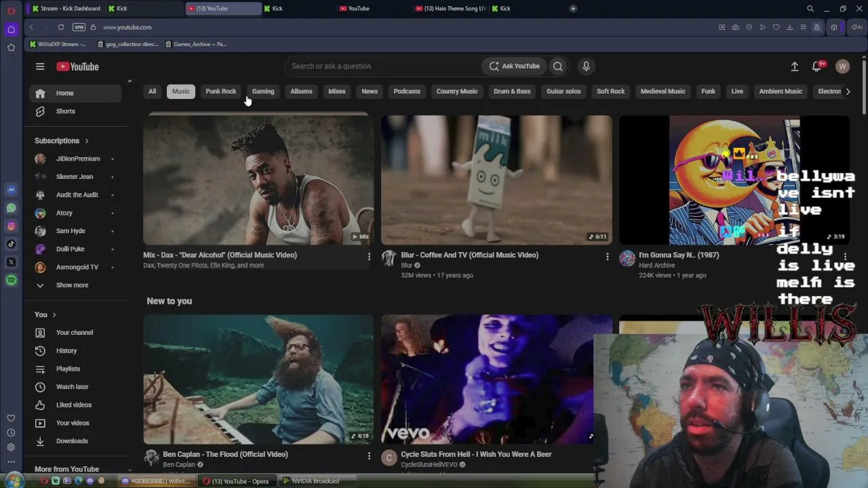This screenshot has height=488, width=868.
Task: Open Watch later in the sidebar
Action: (x=75, y=387)
